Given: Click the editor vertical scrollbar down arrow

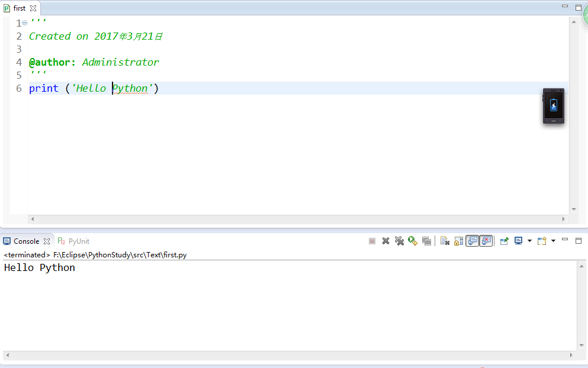Looking at the screenshot, I should (x=574, y=209).
